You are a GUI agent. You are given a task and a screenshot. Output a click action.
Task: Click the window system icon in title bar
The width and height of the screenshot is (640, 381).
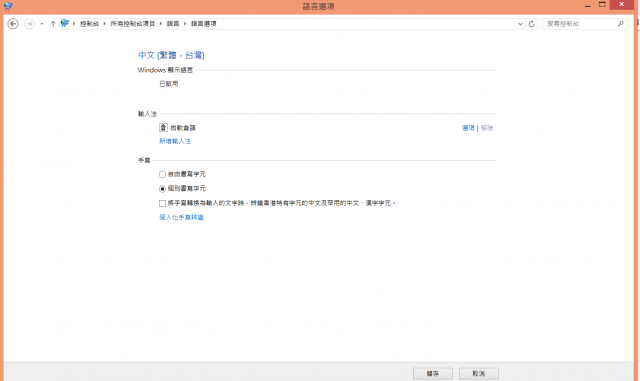[8, 6]
